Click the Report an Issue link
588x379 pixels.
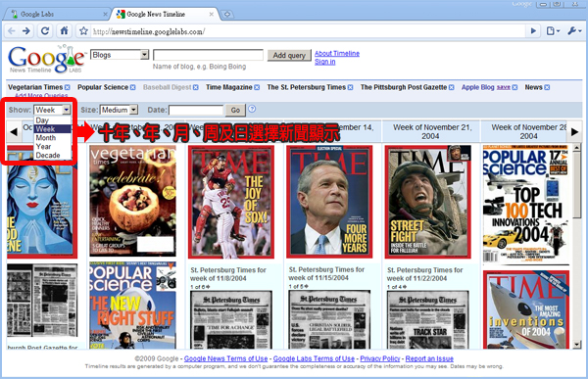tap(429, 358)
